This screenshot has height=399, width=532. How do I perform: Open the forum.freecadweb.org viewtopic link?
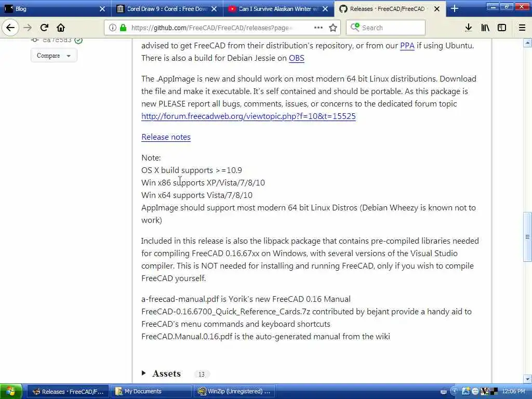pyautogui.click(x=248, y=116)
